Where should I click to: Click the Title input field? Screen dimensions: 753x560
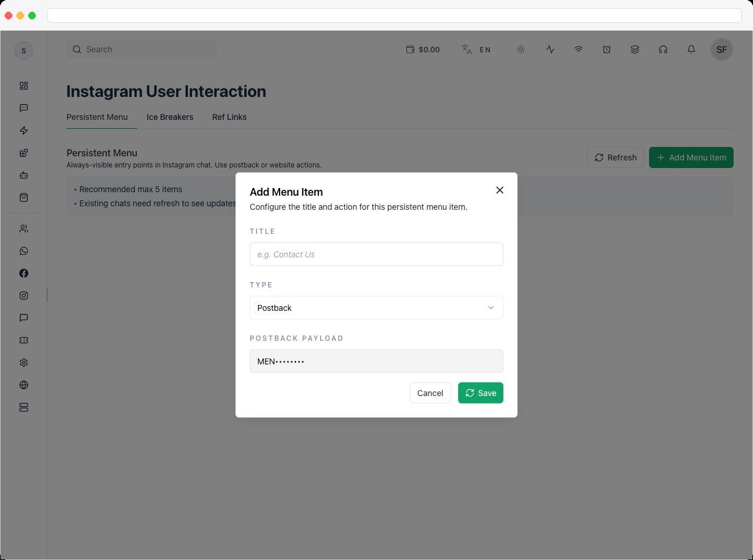(376, 254)
